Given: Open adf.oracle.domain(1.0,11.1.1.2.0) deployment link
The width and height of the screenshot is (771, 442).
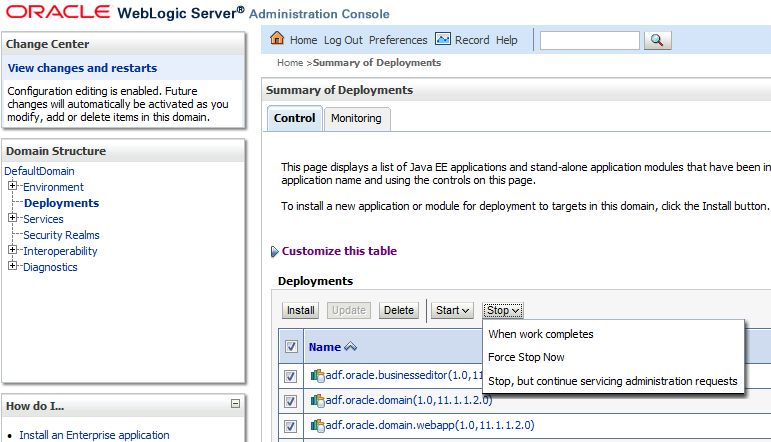Looking at the screenshot, I should tap(409, 400).
